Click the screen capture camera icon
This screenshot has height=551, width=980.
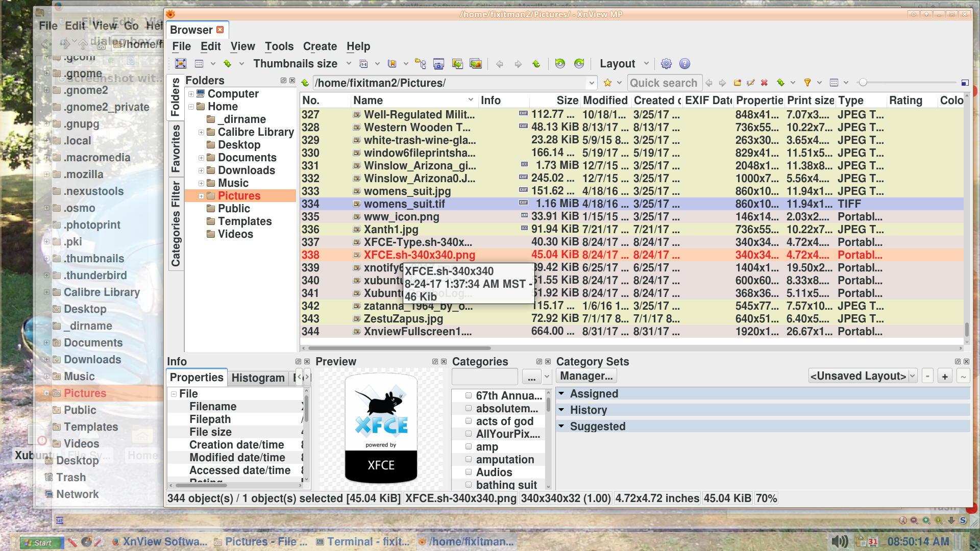tap(438, 64)
